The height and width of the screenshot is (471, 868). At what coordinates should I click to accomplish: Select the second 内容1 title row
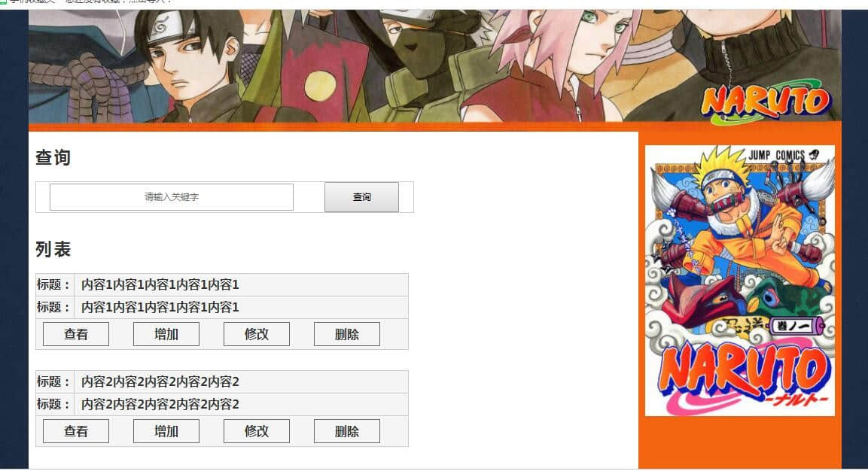[222, 307]
